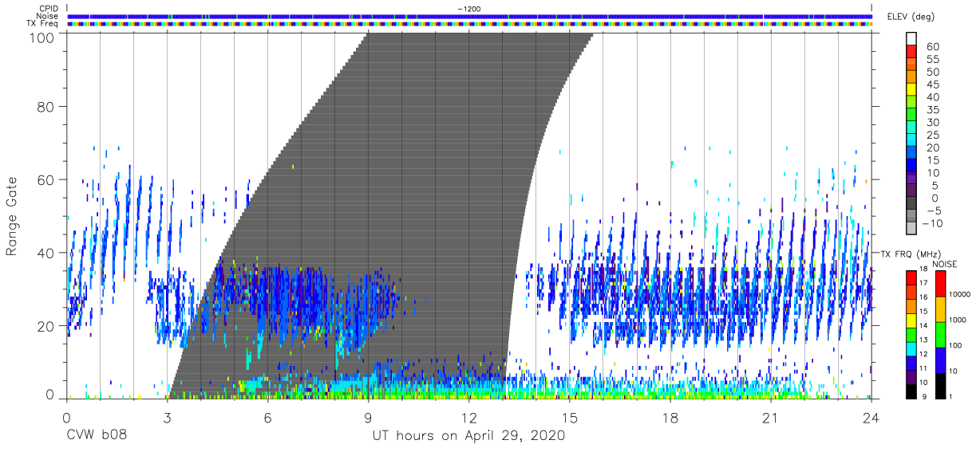Click the 24 hour tick on time axis
The width and height of the screenshot is (980, 452).
[871, 417]
